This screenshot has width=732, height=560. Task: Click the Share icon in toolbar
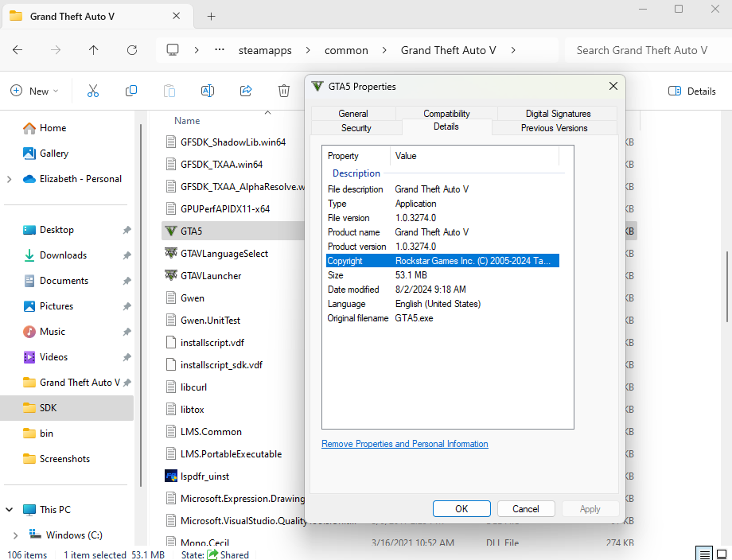click(246, 91)
